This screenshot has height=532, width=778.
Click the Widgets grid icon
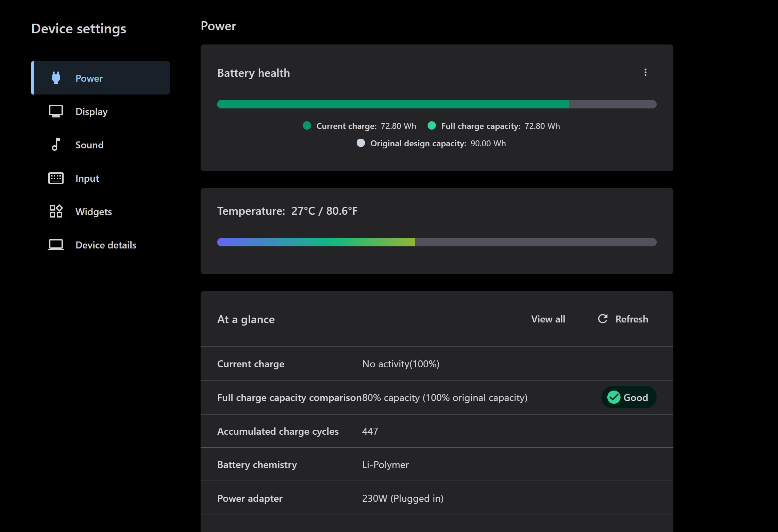point(56,211)
